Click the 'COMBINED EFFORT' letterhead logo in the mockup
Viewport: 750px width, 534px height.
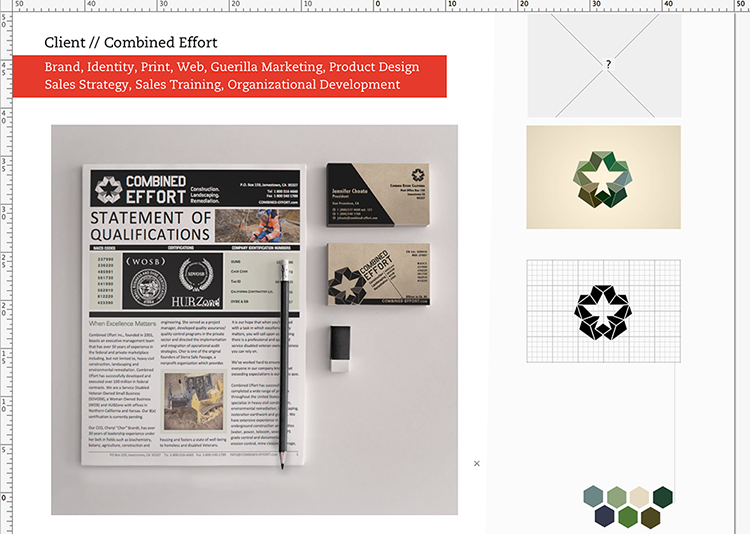click(x=141, y=189)
